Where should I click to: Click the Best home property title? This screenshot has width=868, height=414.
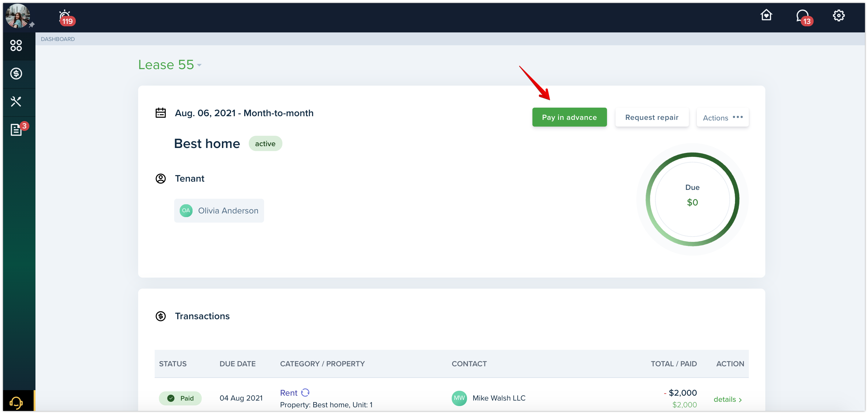coord(207,144)
